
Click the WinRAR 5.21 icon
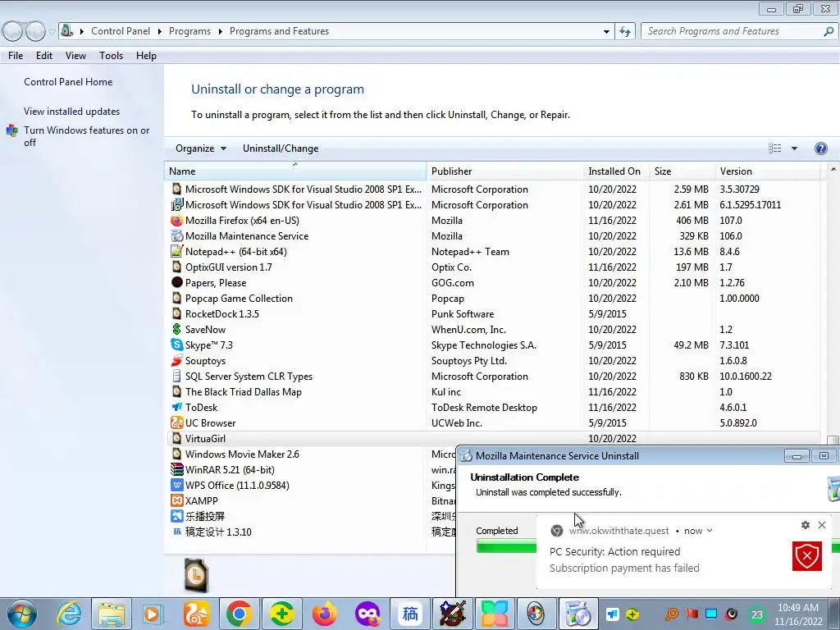click(x=177, y=469)
